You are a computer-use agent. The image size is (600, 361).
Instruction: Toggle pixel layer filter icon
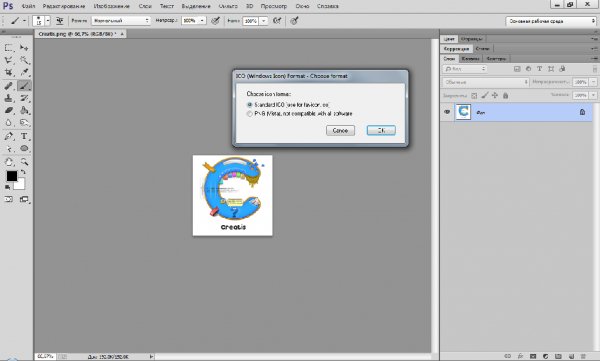click(517, 69)
